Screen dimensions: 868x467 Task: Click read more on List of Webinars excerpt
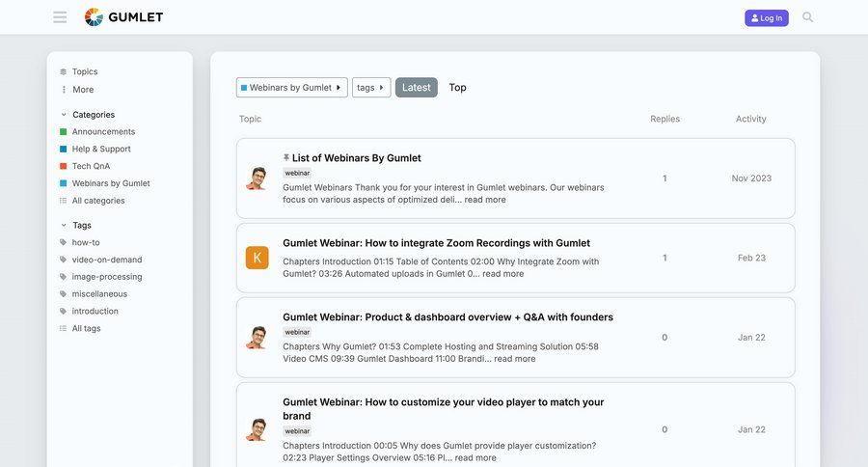click(x=485, y=200)
